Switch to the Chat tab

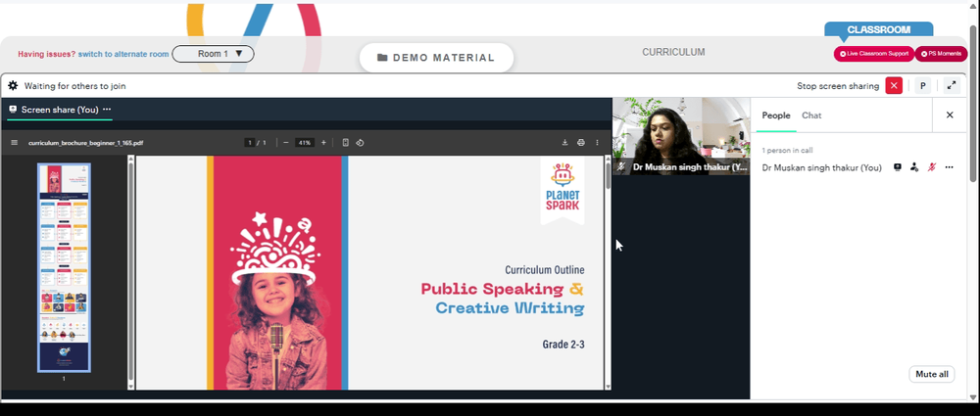coord(811,116)
